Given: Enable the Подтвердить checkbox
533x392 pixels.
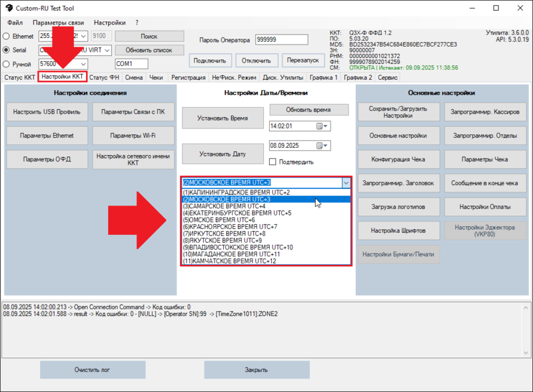Looking at the screenshot, I should 272,162.
